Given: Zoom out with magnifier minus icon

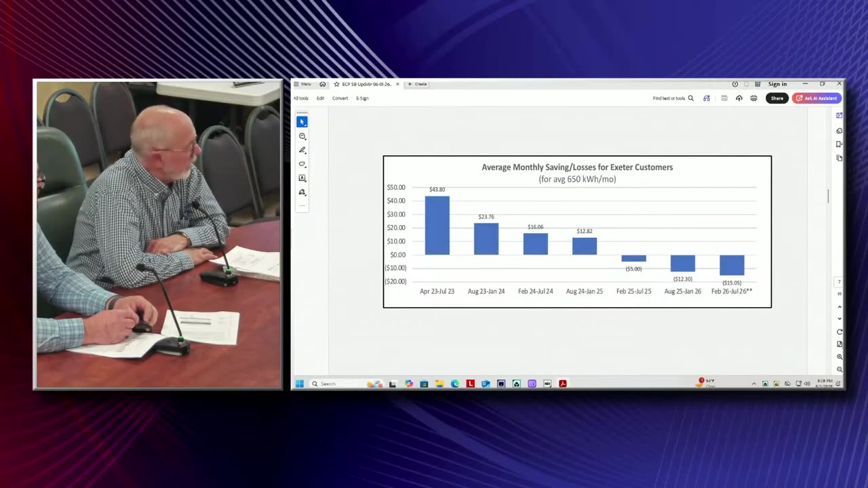Looking at the screenshot, I should (840, 369).
